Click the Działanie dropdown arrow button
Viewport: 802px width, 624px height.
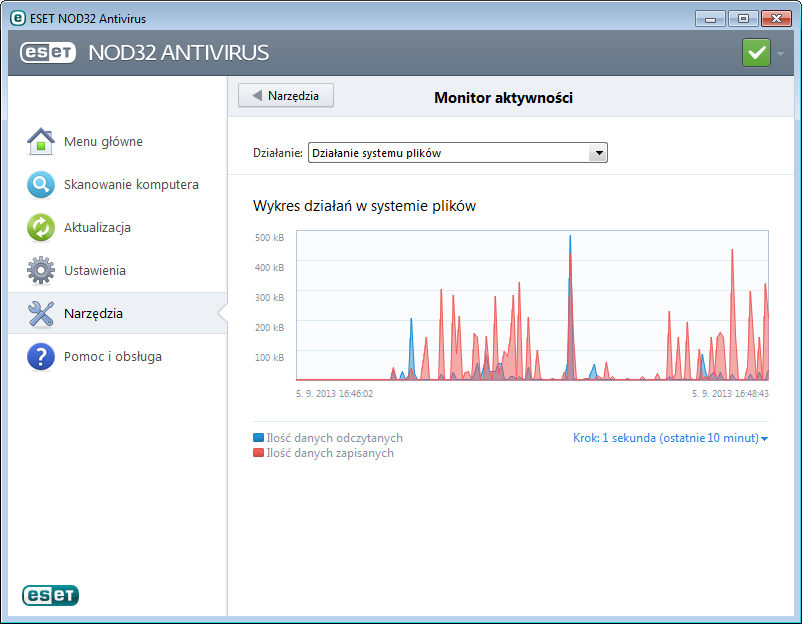coord(598,153)
